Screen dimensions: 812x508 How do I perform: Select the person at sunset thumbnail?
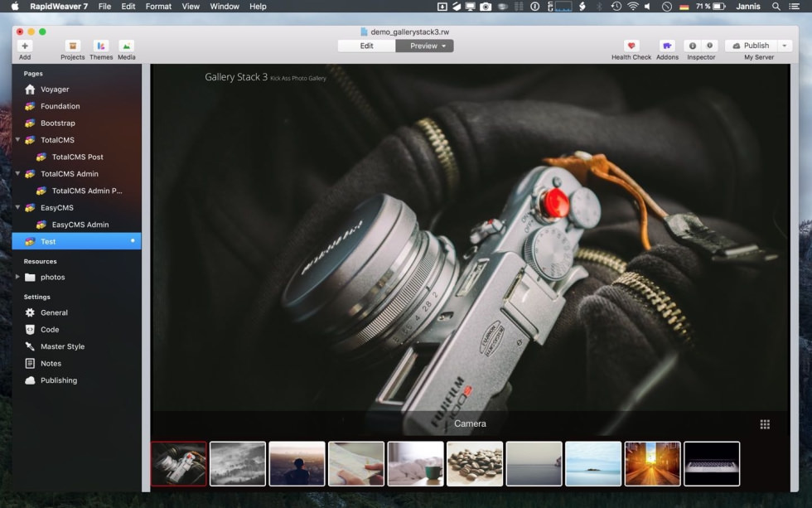(x=297, y=463)
